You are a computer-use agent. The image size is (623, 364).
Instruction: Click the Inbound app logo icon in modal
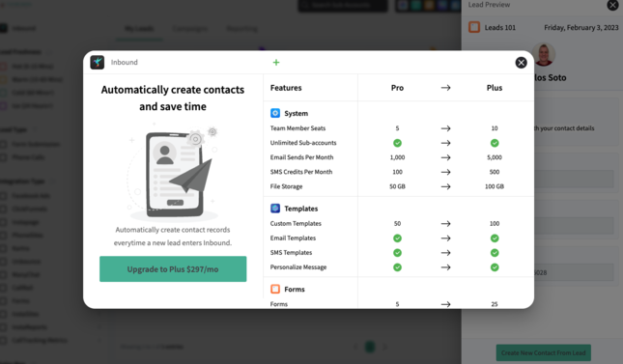[x=97, y=63]
